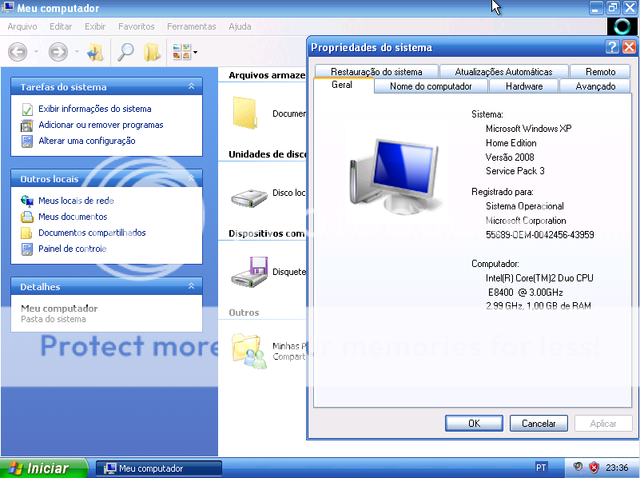Screen dimensions: 640x478
Task: Collapse the Tarefas do sistema panel
Action: pos(190,87)
